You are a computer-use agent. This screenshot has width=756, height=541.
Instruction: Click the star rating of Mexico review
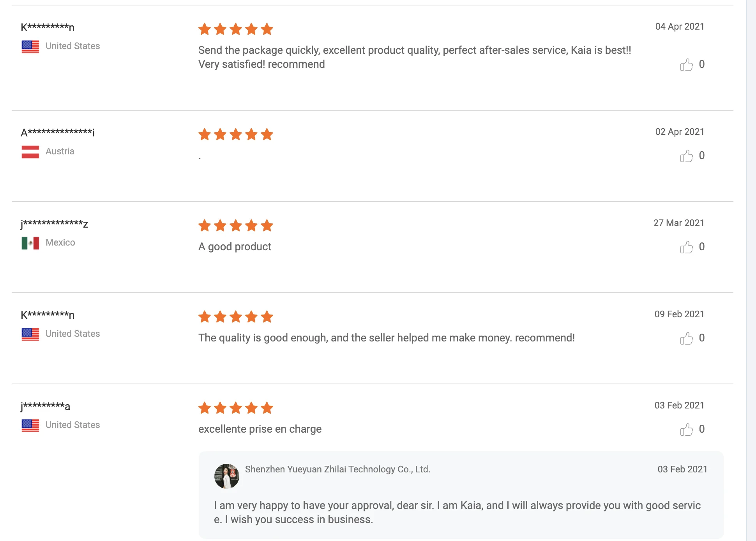(235, 225)
